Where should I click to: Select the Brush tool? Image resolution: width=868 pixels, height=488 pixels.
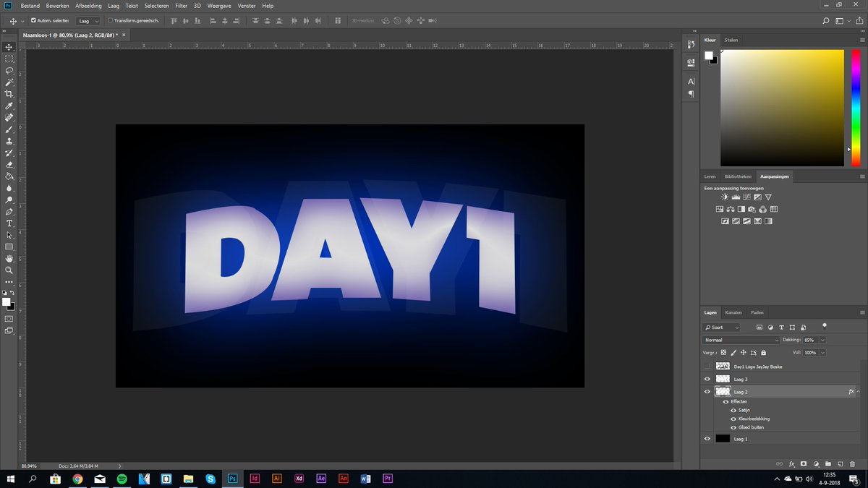[9, 129]
